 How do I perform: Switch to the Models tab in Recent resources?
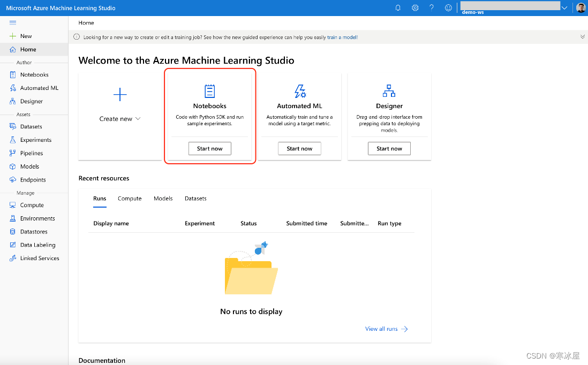coord(163,199)
